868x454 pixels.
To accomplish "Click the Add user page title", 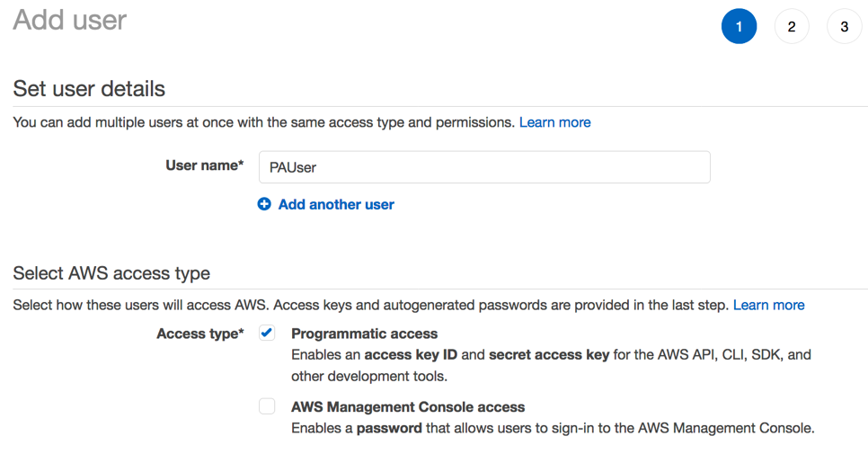I will coord(70,20).
